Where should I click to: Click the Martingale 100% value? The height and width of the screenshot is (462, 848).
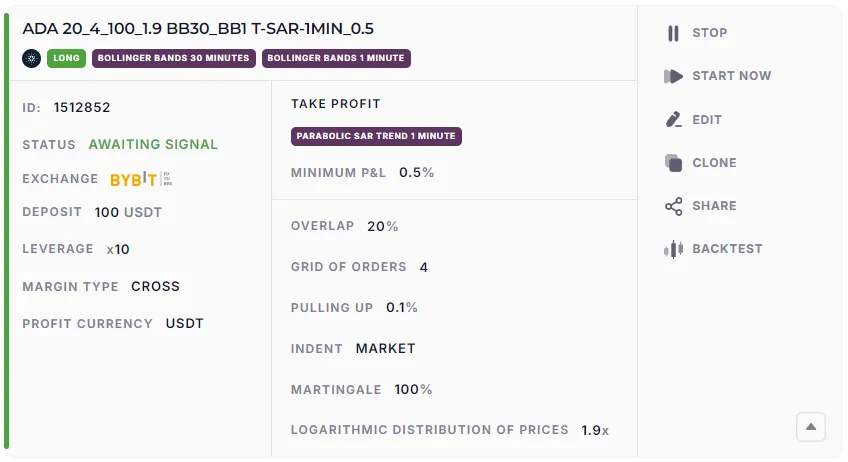click(413, 389)
